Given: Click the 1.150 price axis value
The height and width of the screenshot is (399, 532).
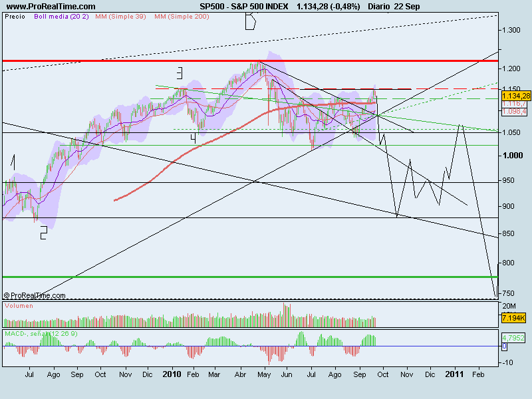Looking at the screenshot, I should tap(511, 89).
